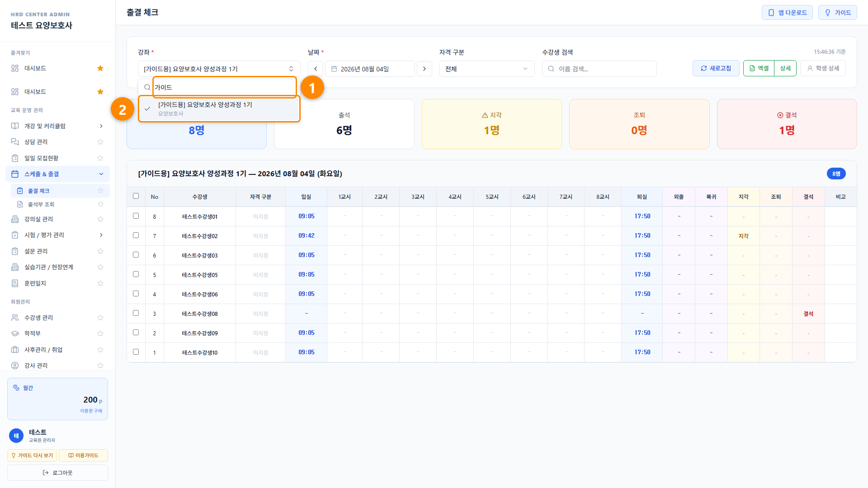The height and width of the screenshot is (488, 868).
Task: Click the 강사 관리 person icon
Action: point(15,366)
